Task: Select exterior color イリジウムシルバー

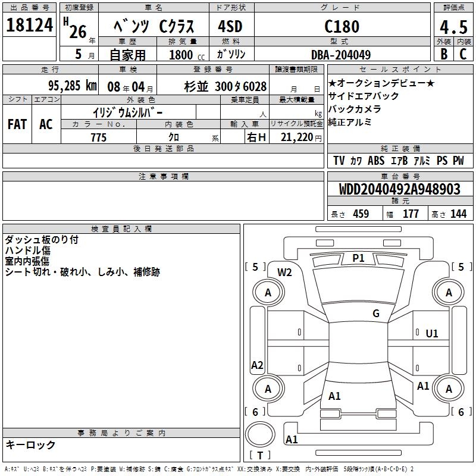Action: [127, 112]
